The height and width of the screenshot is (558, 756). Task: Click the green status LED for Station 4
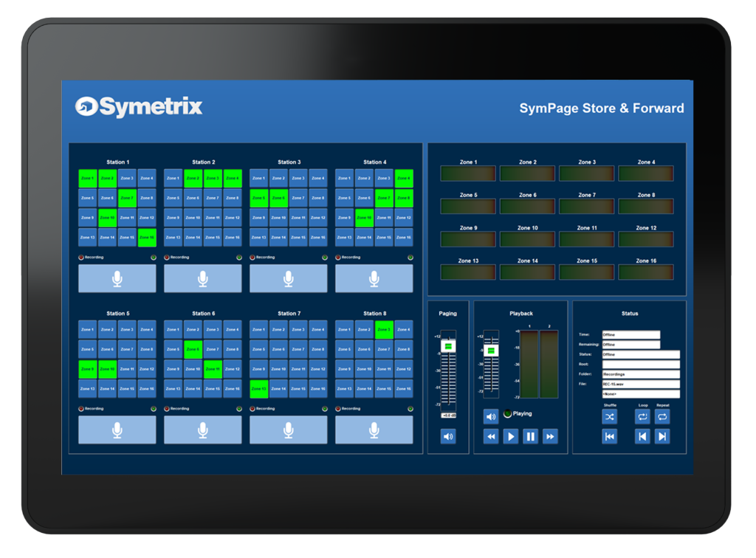coord(410,258)
